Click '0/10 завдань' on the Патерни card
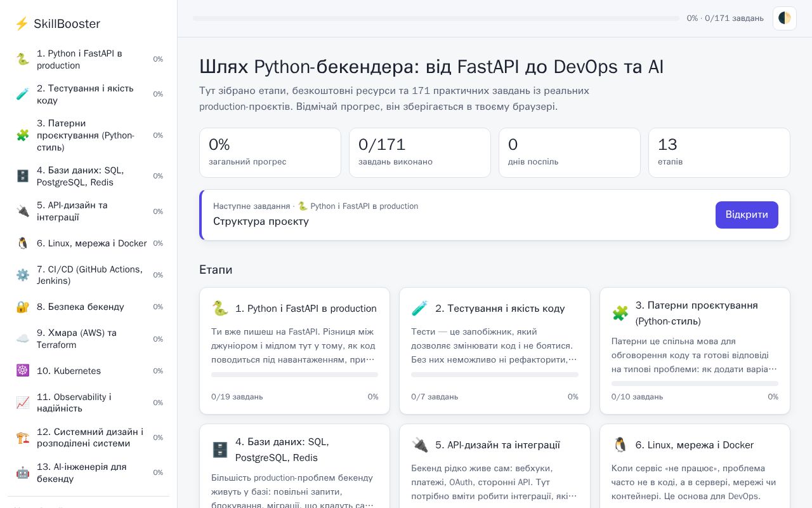Viewport: 812px width, 508px height. point(638,397)
